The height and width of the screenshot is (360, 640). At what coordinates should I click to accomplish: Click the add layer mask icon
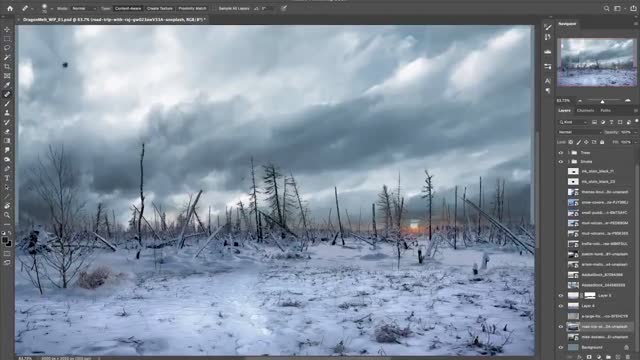[x=589, y=357]
